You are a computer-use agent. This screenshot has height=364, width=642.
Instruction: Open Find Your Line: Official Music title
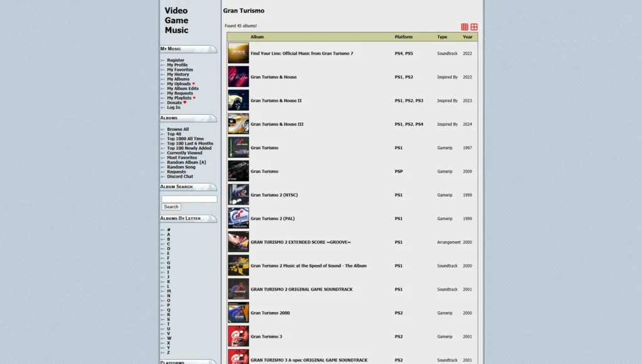tap(302, 54)
